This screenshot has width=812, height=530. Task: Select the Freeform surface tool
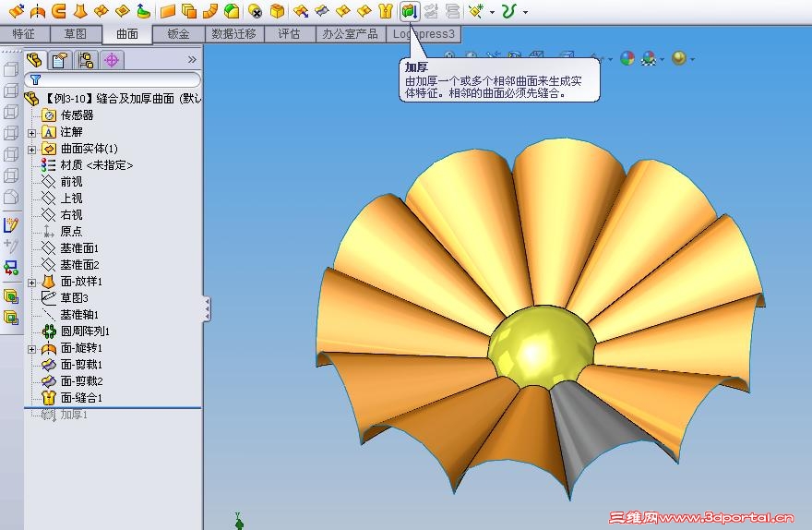[x=143, y=10]
